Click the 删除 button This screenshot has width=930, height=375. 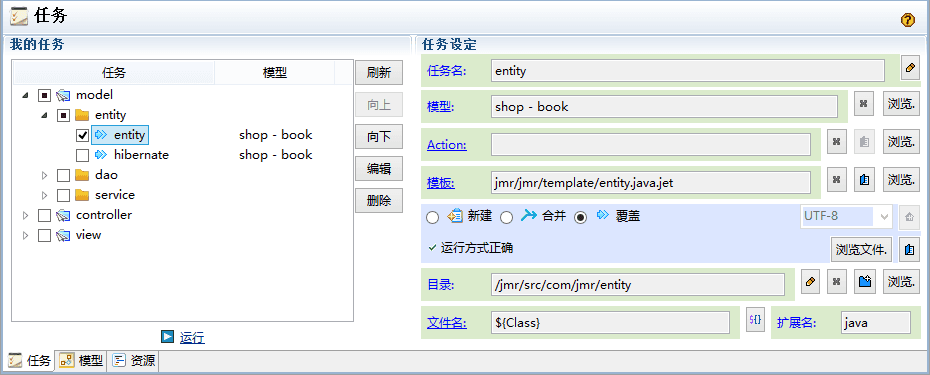[x=379, y=201]
